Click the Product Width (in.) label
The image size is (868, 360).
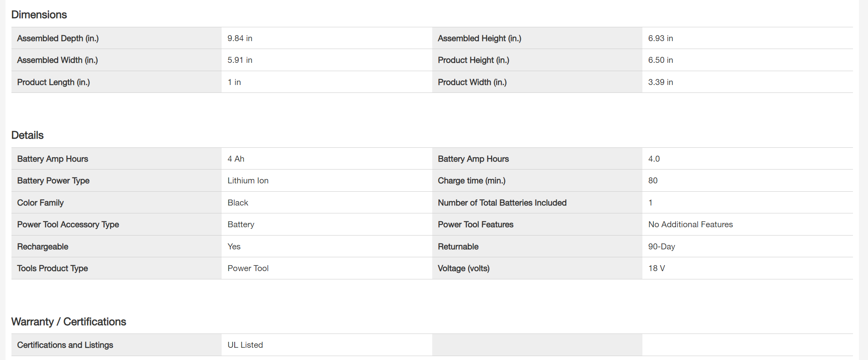point(472,82)
